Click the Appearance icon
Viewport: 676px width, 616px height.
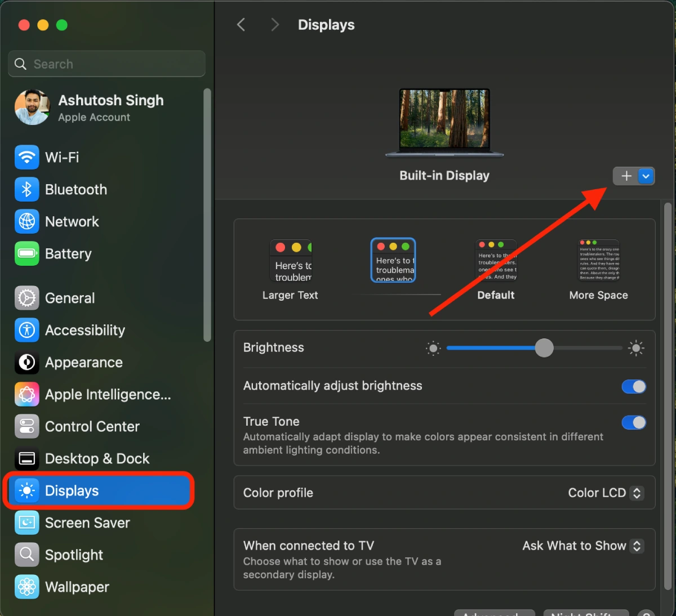coord(27,362)
